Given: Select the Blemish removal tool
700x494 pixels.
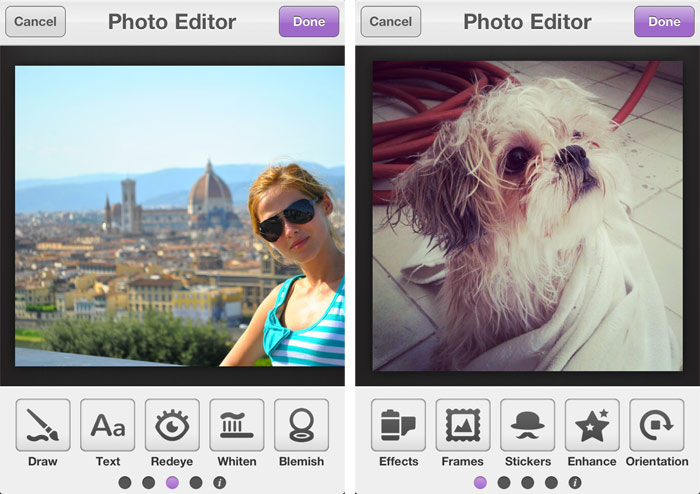Looking at the screenshot, I should (301, 425).
